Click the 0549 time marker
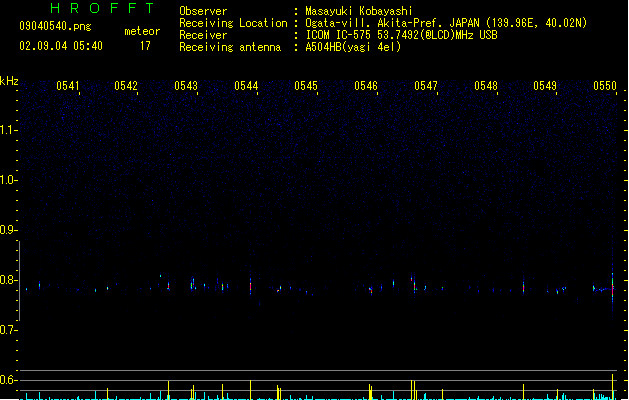Image resolution: width=629 pixels, height=400 pixels. tap(545, 85)
